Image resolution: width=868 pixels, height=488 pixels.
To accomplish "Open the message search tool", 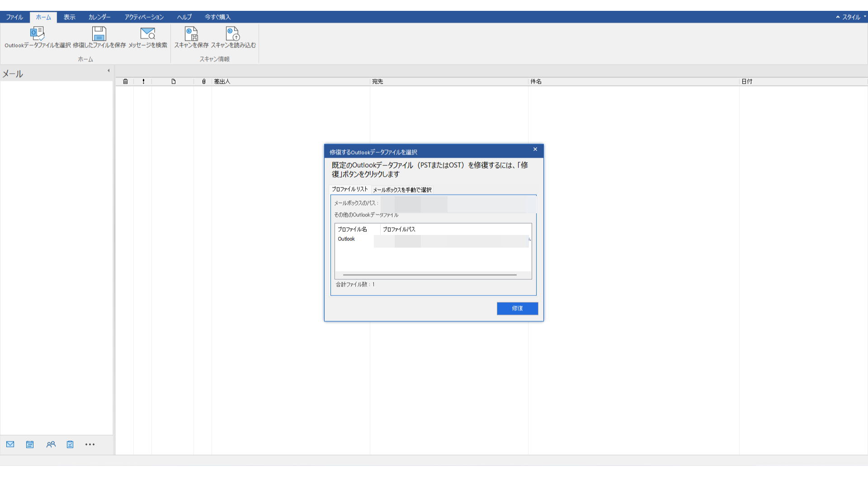I will [147, 34].
